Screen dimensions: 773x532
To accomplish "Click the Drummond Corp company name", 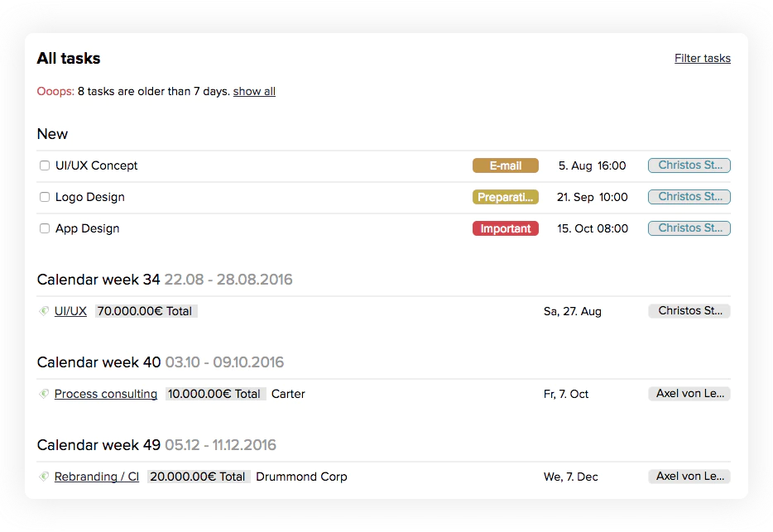I will 302,477.
